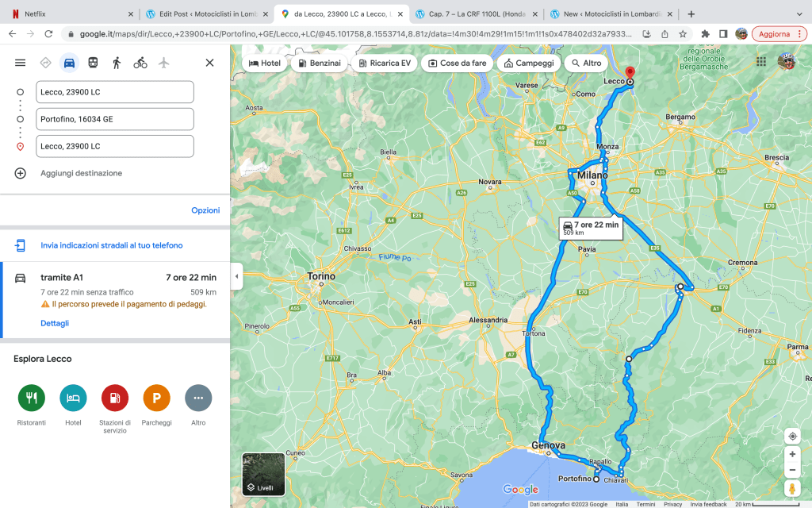The height and width of the screenshot is (508, 812).
Task: Open the hamburger menu in Maps
Action: [21, 63]
